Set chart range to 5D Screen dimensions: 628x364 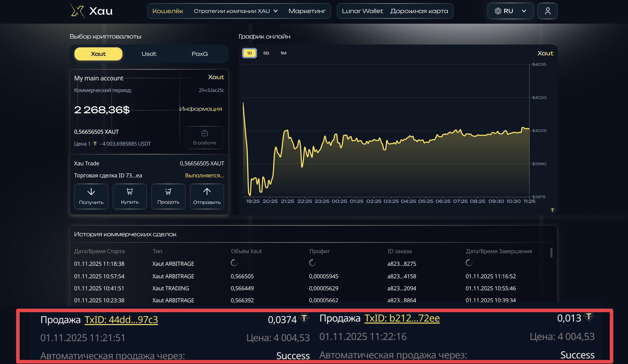[266, 53]
